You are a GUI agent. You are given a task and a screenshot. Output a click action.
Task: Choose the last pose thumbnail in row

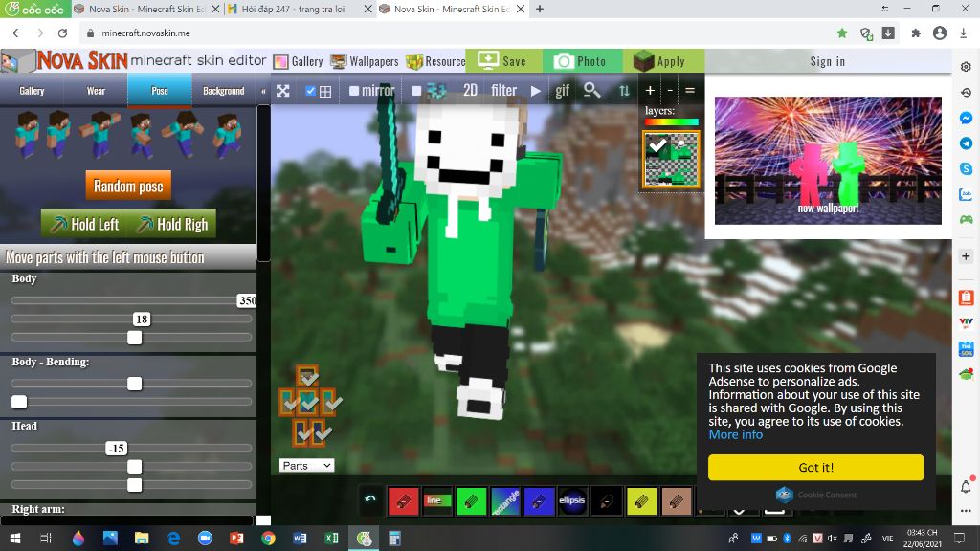tap(228, 134)
